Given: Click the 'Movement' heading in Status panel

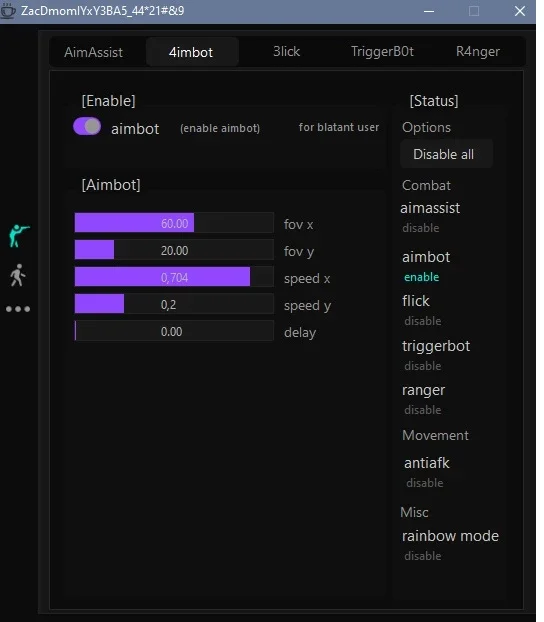Looking at the screenshot, I should click(x=435, y=435).
